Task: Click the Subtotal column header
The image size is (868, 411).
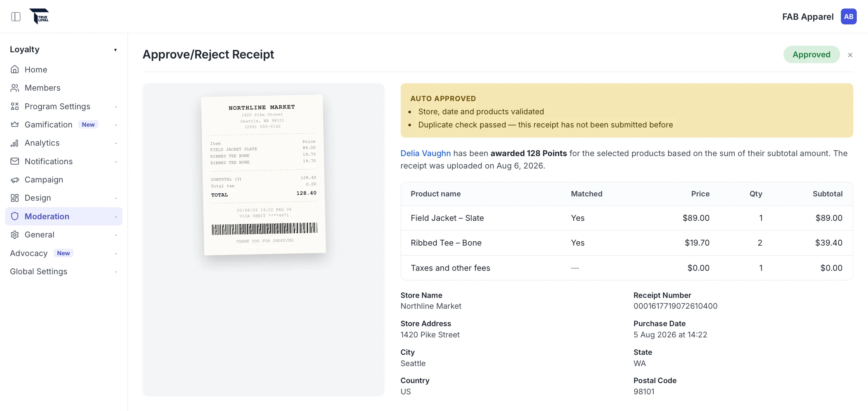Action: click(x=827, y=194)
